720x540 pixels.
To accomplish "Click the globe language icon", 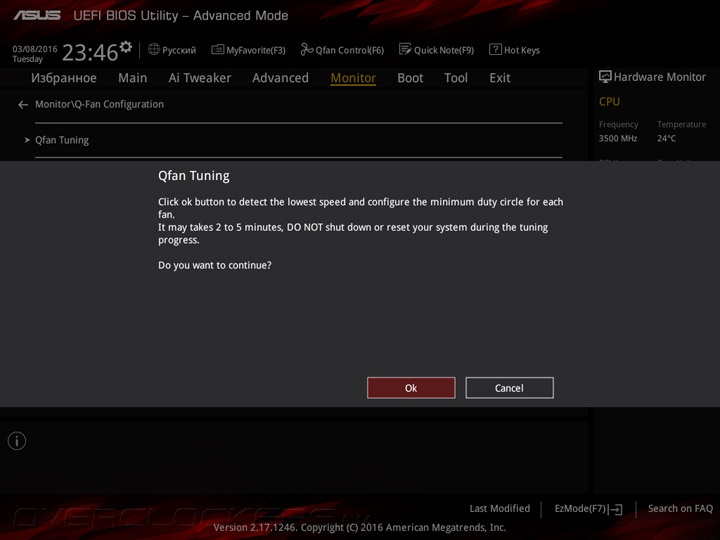I will tap(154, 50).
